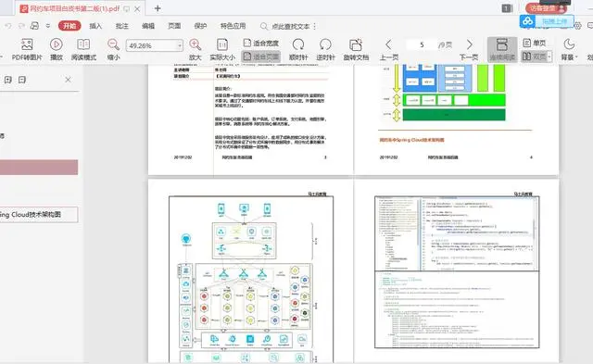Click the search text box magnifier
Screen dimensions: 593x364
pyautogui.click(x=263, y=26)
